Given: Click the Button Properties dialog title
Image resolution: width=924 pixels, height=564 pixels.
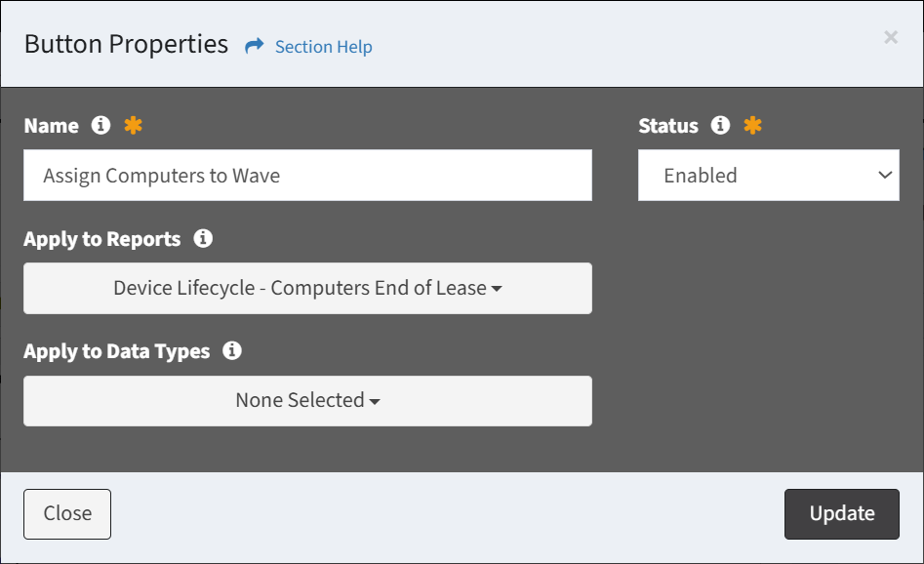Looking at the screenshot, I should [126, 44].
